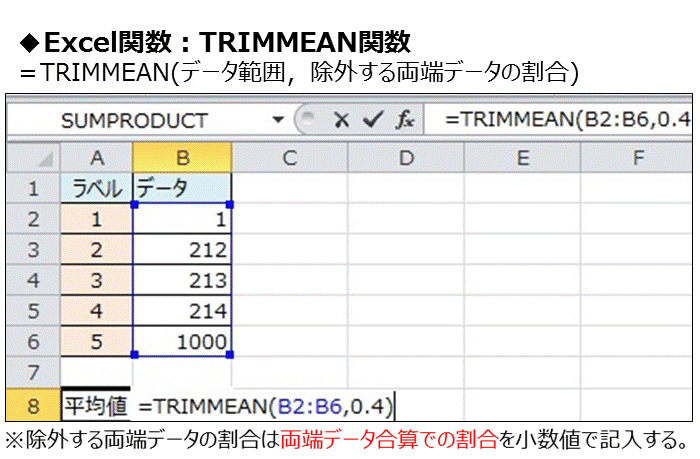The image size is (700, 459).
Task: Select column C header
Action: [x=290, y=158]
